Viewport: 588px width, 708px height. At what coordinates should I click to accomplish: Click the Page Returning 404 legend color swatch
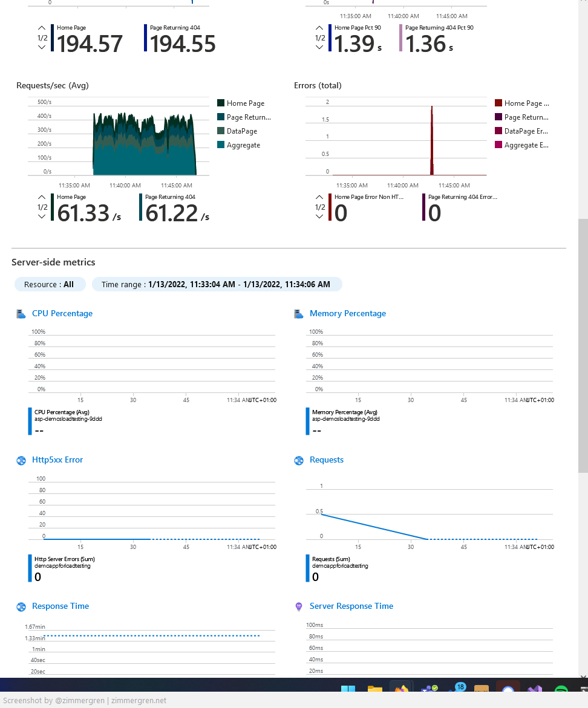click(x=221, y=117)
